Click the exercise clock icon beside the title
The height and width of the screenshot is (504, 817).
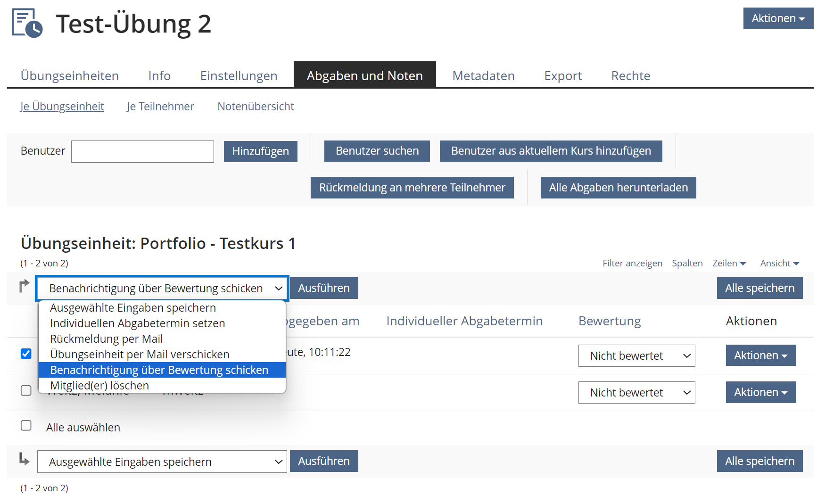click(x=27, y=23)
